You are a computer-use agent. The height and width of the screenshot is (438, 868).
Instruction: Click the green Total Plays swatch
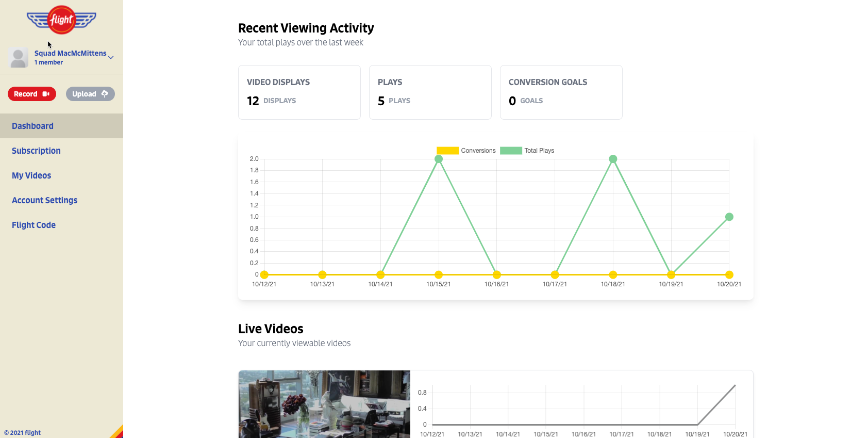(x=511, y=151)
